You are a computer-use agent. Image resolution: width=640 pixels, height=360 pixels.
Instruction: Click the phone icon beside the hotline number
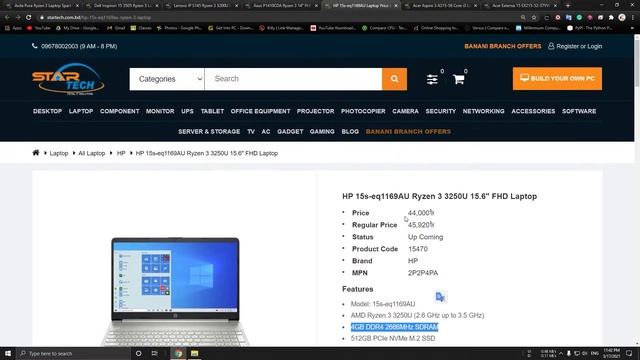tap(35, 46)
